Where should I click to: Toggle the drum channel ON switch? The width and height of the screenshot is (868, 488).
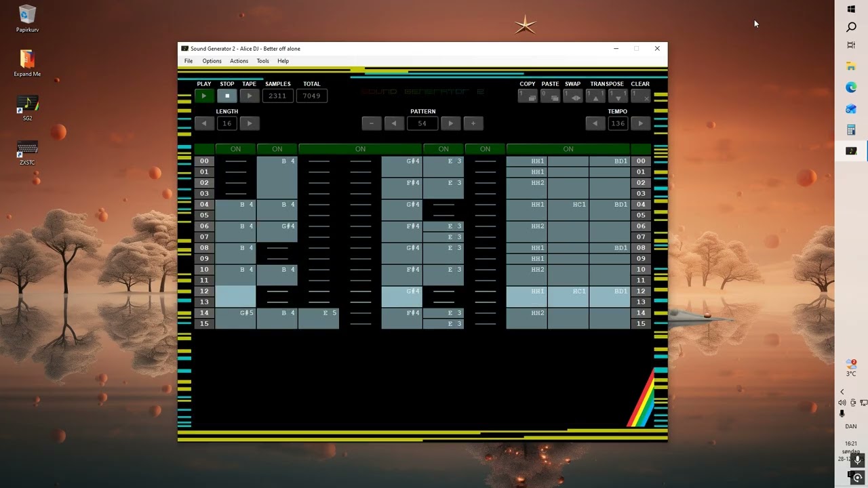pyautogui.click(x=568, y=149)
